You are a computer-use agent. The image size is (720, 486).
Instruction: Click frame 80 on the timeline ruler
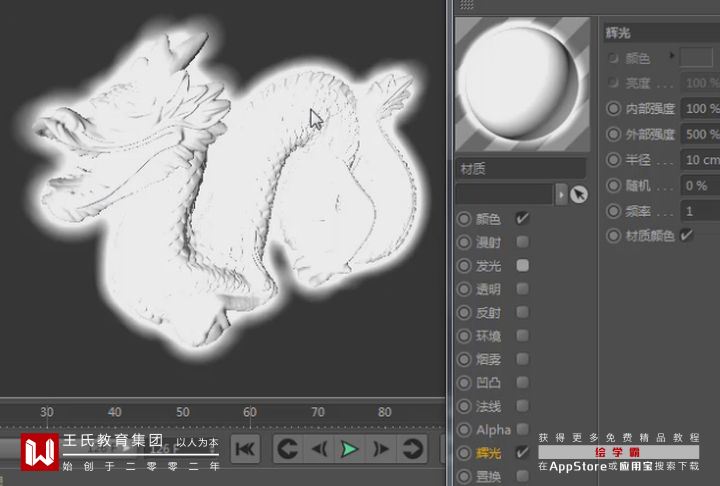click(385, 412)
